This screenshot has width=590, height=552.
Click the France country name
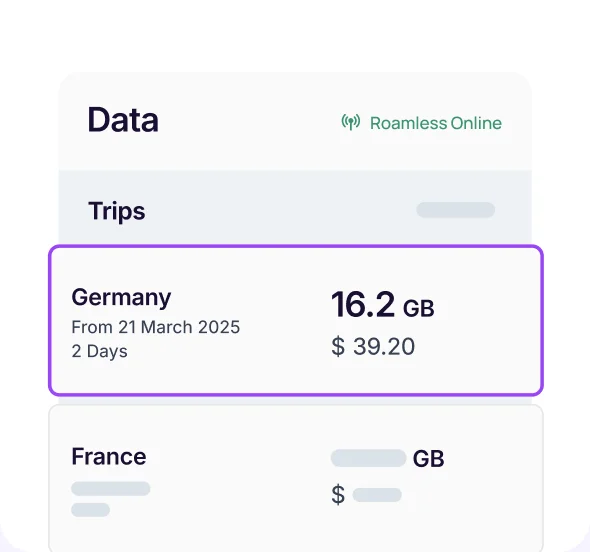[109, 456]
